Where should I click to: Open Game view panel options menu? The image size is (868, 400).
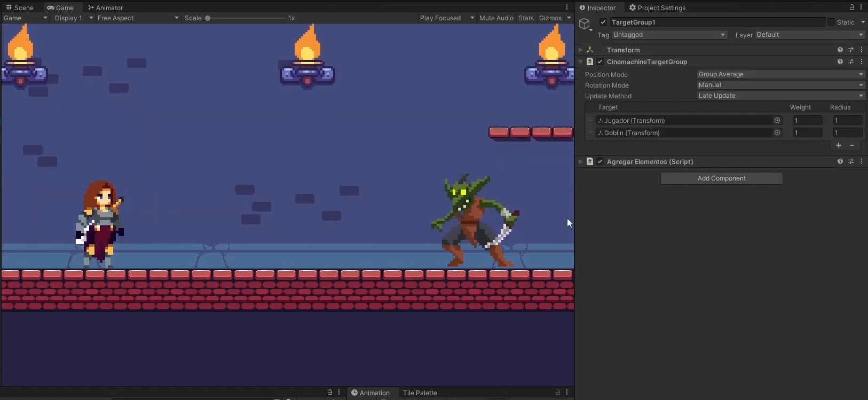567,7
